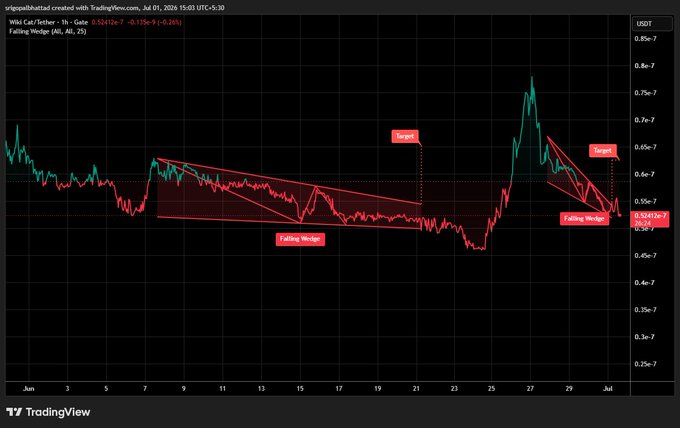Click the 25 date on time axis
The image size is (680, 428).
pyautogui.click(x=491, y=389)
